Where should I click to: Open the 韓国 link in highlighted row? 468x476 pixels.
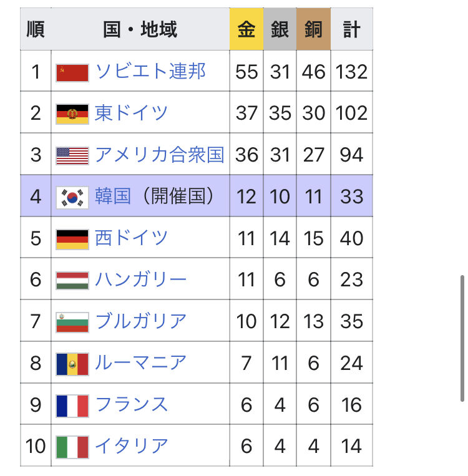pyautogui.click(x=113, y=196)
